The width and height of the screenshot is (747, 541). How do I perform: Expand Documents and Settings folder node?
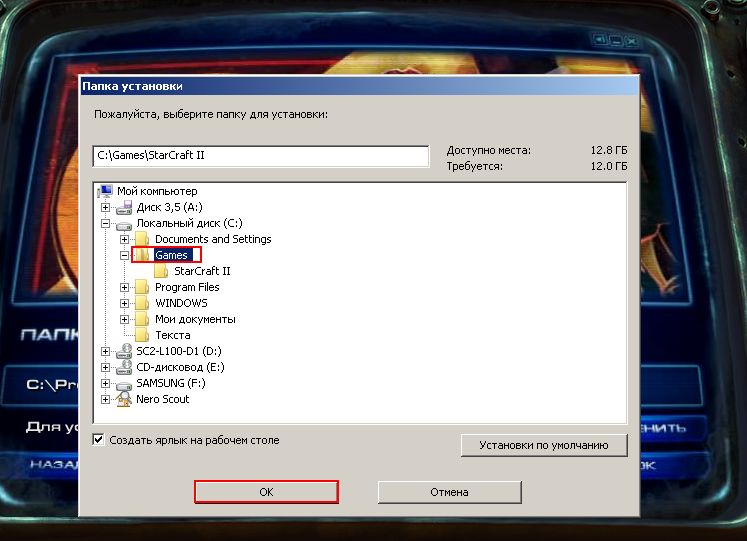pyautogui.click(x=124, y=240)
